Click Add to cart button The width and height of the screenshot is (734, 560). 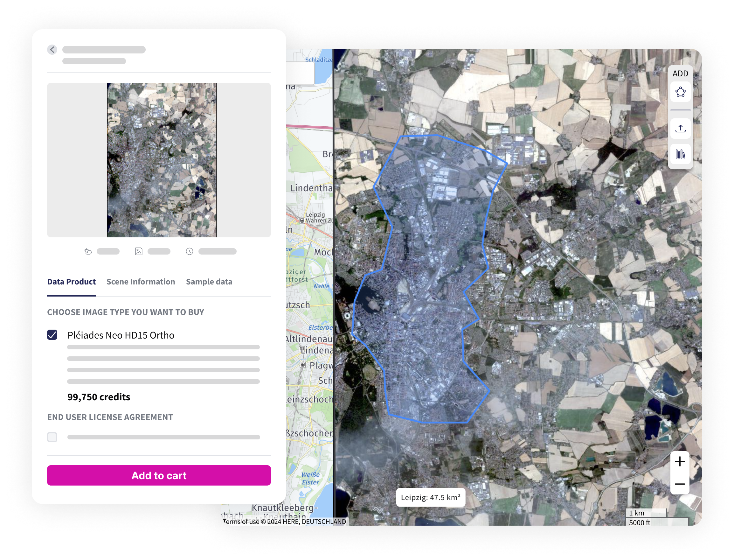pos(159,475)
